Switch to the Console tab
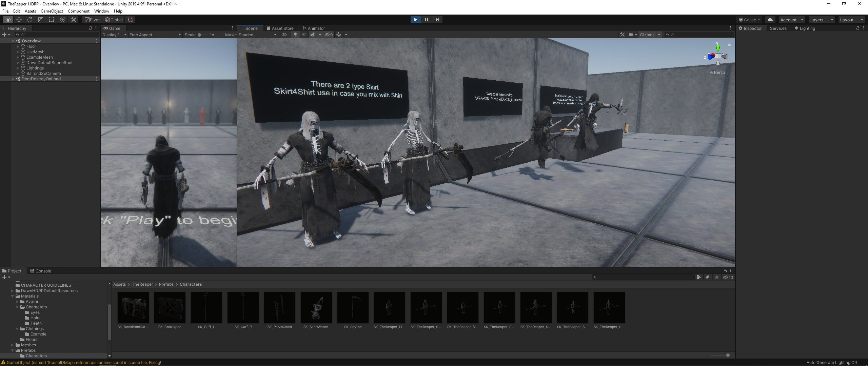This screenshot has width=868, height=366. coord(41,271)
